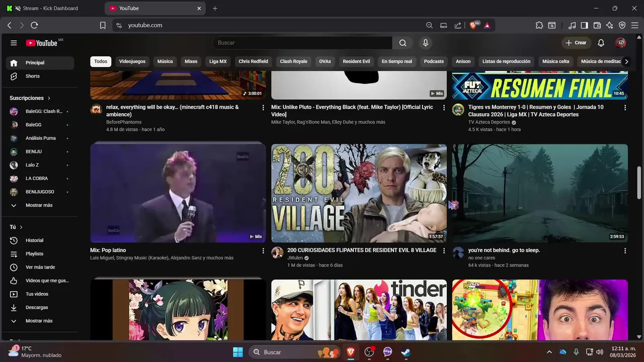The width and height of the screenshot is (644, 362).
Task: Go back in browser history
Action: pyautogui.click(x=9, y=25)
